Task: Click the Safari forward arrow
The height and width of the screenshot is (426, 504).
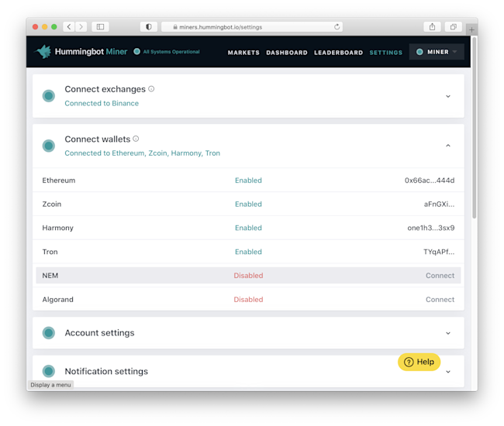Action: [81, 26]
